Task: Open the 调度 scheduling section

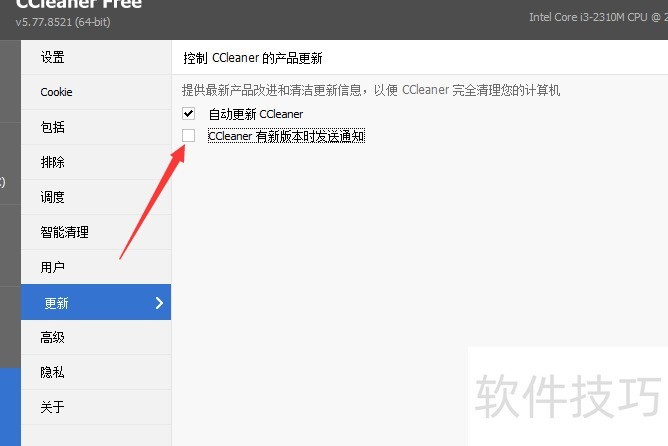Action: tap(96, 197)
